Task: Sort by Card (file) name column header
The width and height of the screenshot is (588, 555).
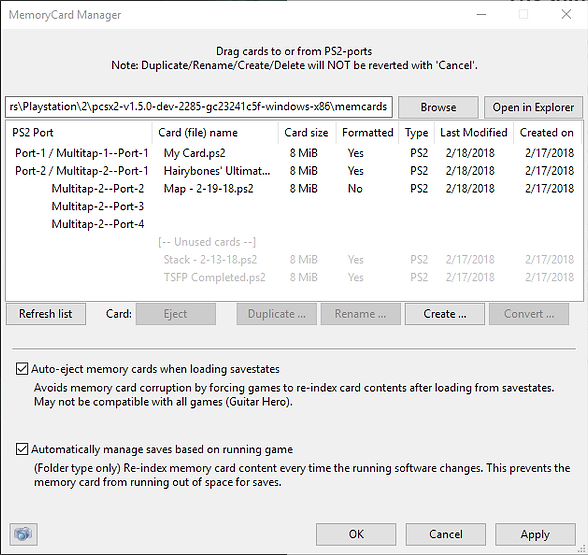Action: coord(215,132)
